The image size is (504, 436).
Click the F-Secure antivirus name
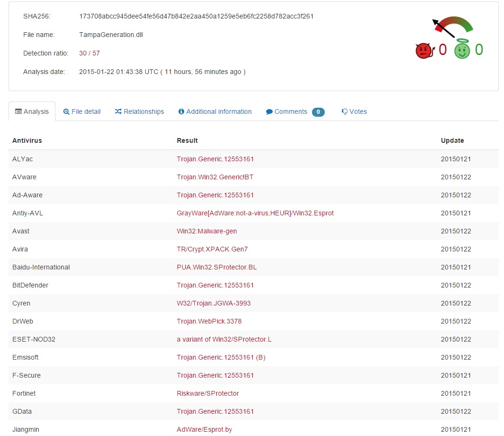point(27,375)
